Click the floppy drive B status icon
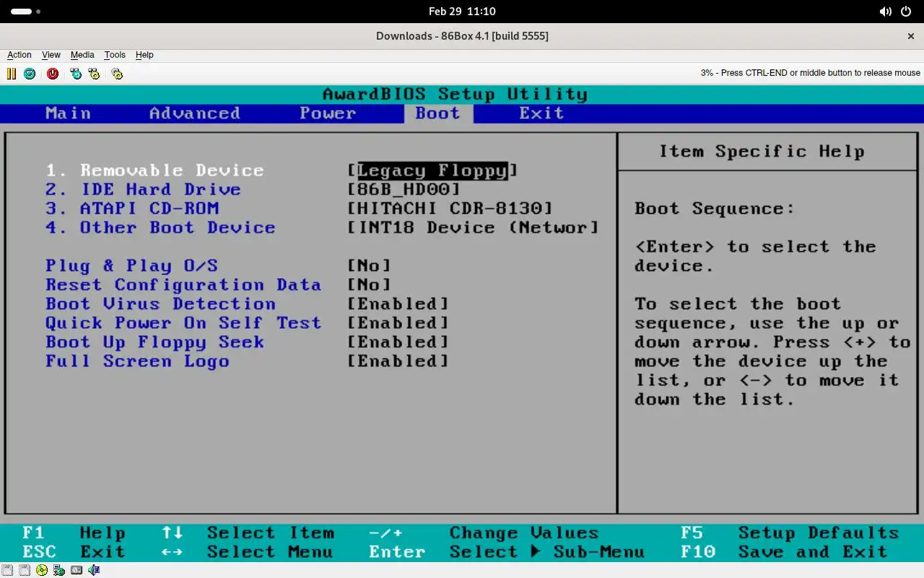Screen dimensions: 924x578 25,570
